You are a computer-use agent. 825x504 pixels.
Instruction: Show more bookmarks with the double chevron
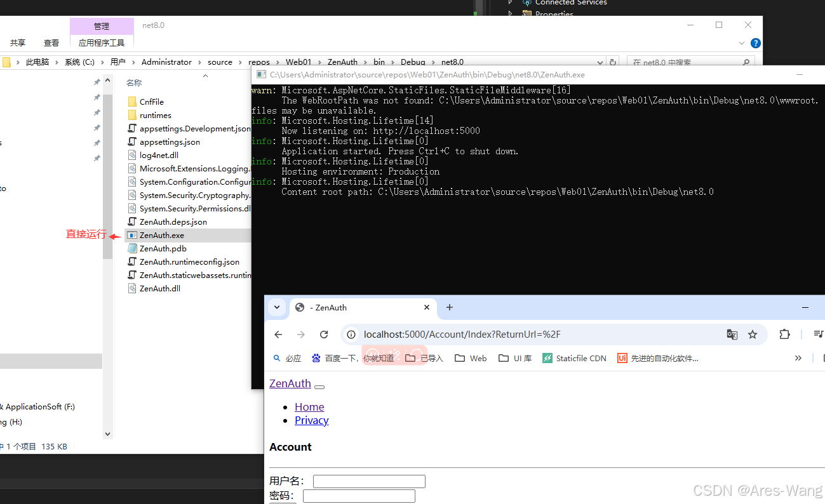(x=798, y=358)
